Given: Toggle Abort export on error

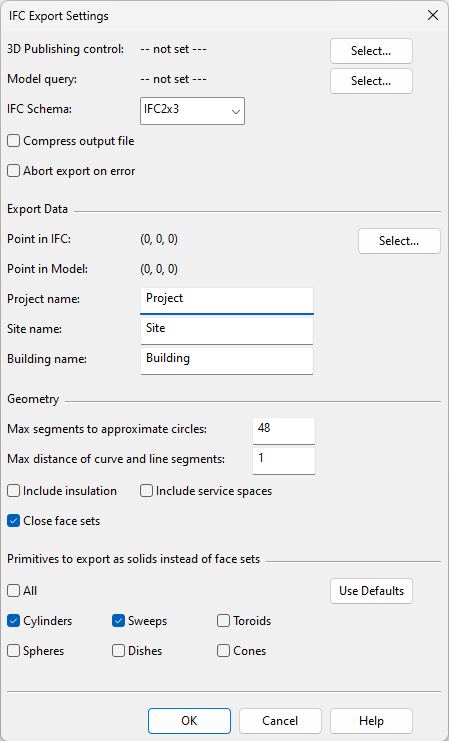Looking at the screenshot, I should point(14,171).
